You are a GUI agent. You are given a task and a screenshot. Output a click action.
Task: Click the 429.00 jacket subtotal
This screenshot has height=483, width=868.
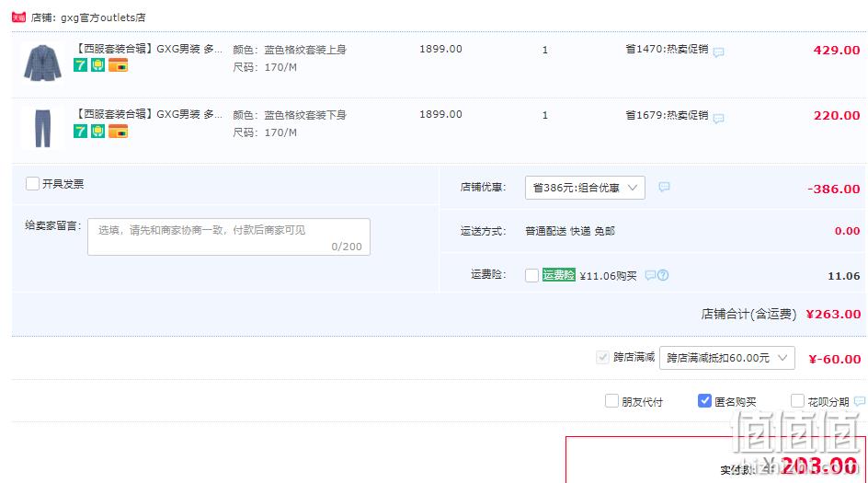pyautogui.click(x=837, y=50)
